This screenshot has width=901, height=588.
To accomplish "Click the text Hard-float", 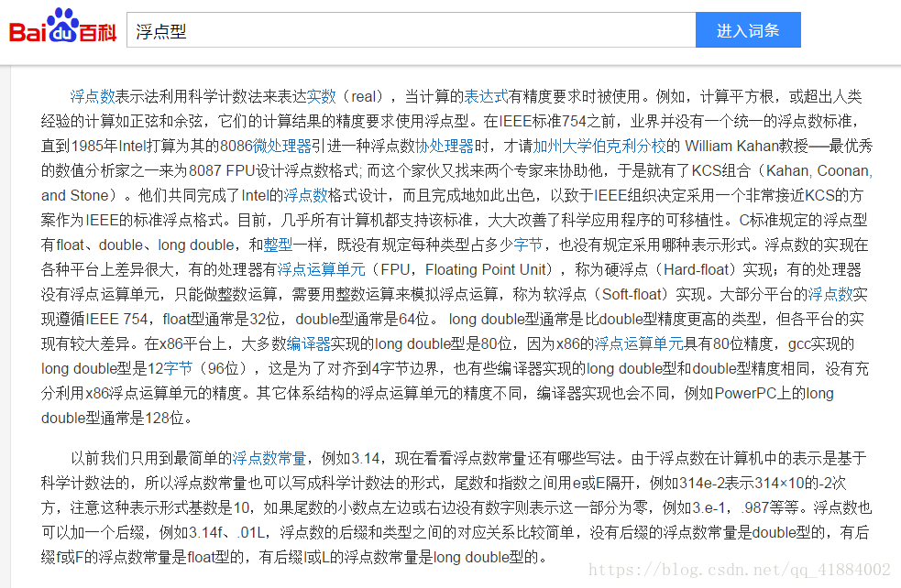I will point(697,269).
